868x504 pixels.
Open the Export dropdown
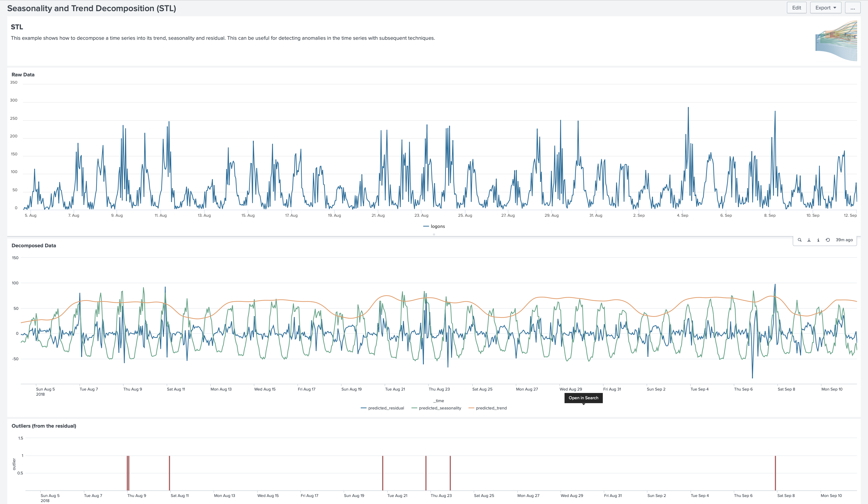[825, 8]
